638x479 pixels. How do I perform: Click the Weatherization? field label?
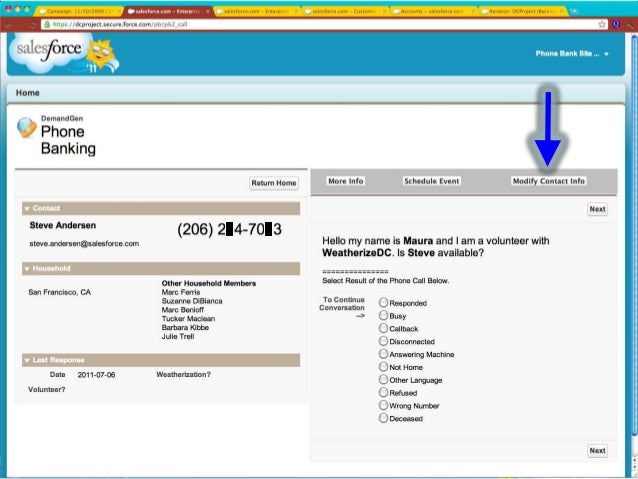pos(183,374)
